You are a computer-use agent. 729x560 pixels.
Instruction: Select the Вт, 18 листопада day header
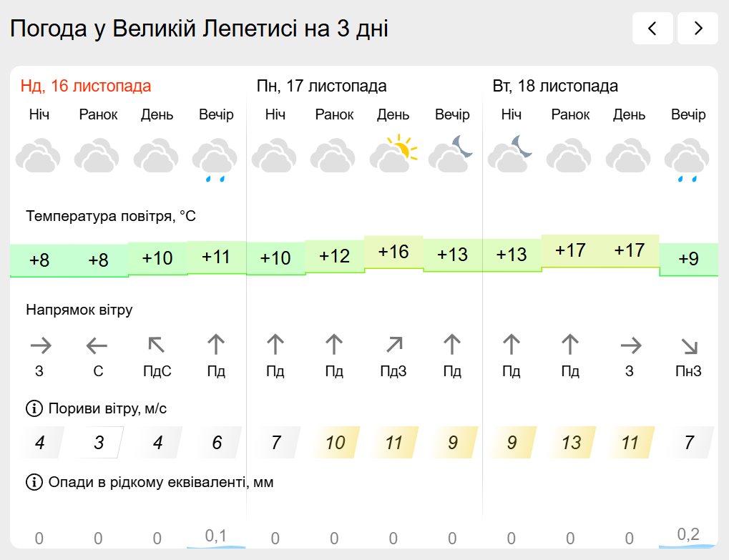(555, 87)
